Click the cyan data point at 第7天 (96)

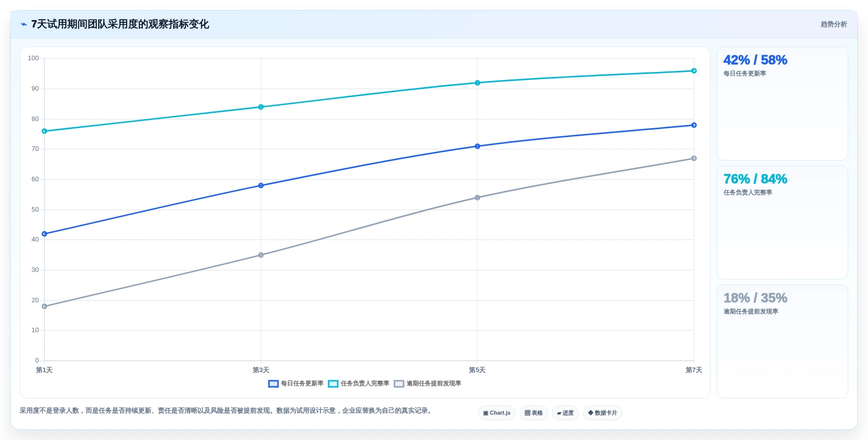click(694, 71)
